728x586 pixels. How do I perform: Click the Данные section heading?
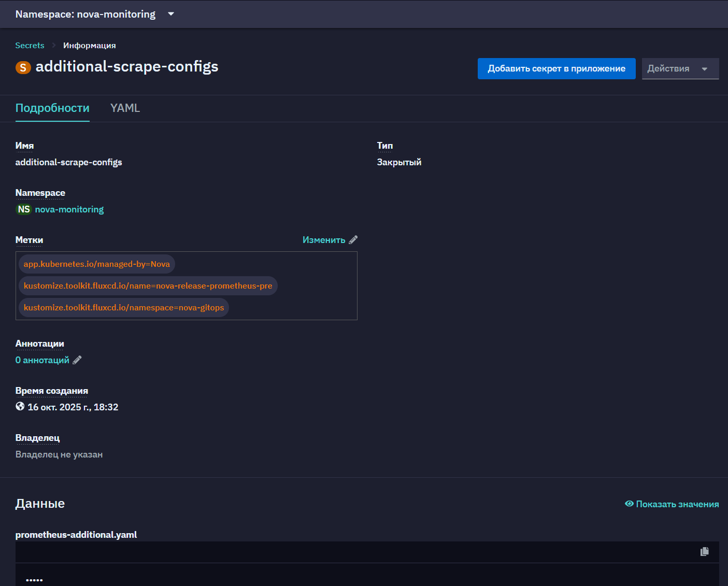[40, 504]
